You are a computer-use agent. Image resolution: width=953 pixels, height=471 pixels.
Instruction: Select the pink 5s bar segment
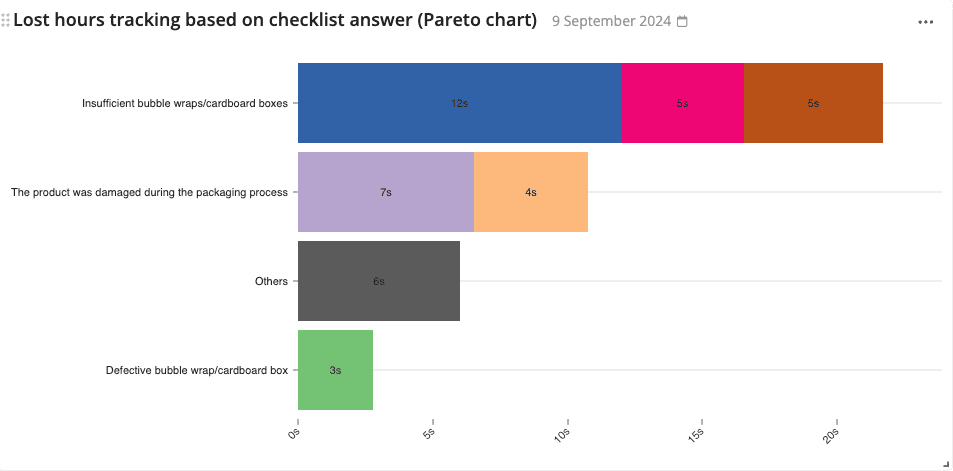coord(682,103)
